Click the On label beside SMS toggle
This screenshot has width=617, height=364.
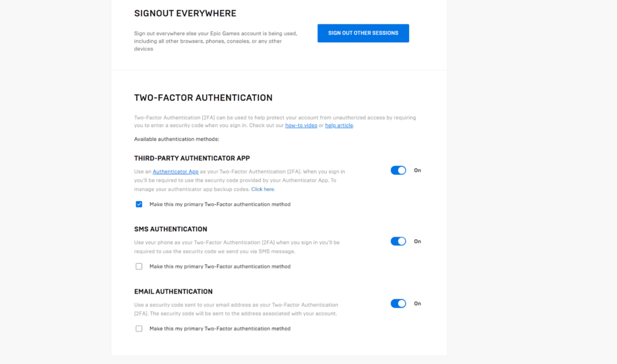[x=418, y=241]
